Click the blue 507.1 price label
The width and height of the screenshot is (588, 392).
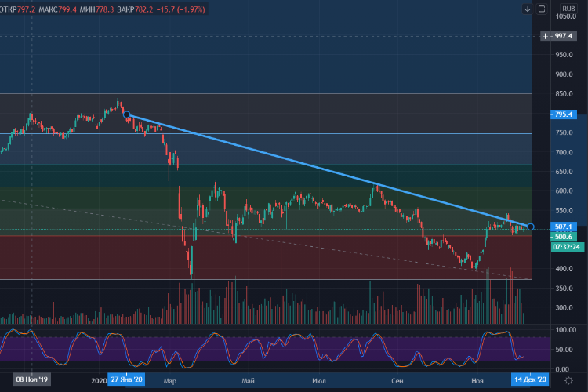click(x=563, y=227)
